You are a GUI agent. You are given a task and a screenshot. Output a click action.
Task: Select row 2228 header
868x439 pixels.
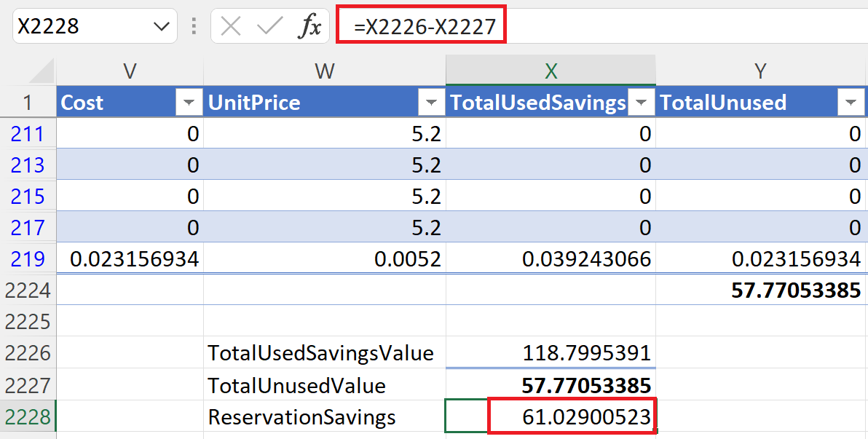pos(28,416)
